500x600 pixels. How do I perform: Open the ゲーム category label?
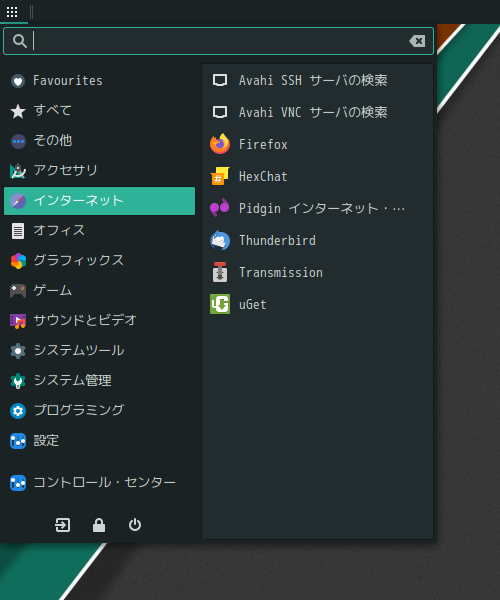click(53, 290)
